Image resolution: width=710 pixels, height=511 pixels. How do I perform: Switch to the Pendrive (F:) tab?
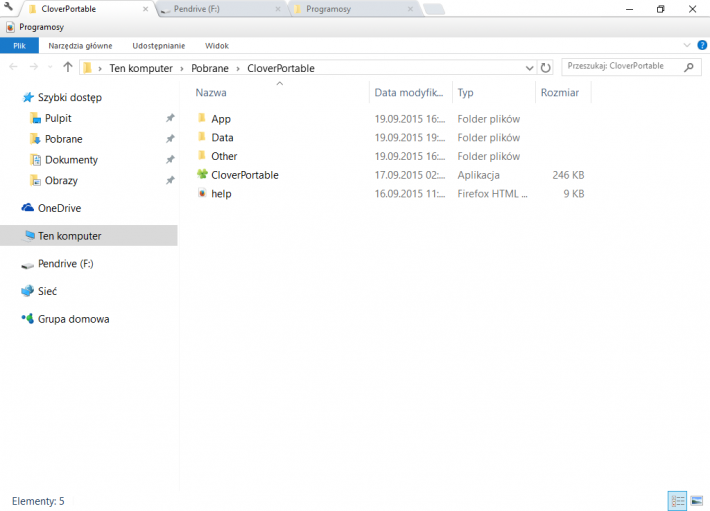pyautogui.click(x=222, y=9)
